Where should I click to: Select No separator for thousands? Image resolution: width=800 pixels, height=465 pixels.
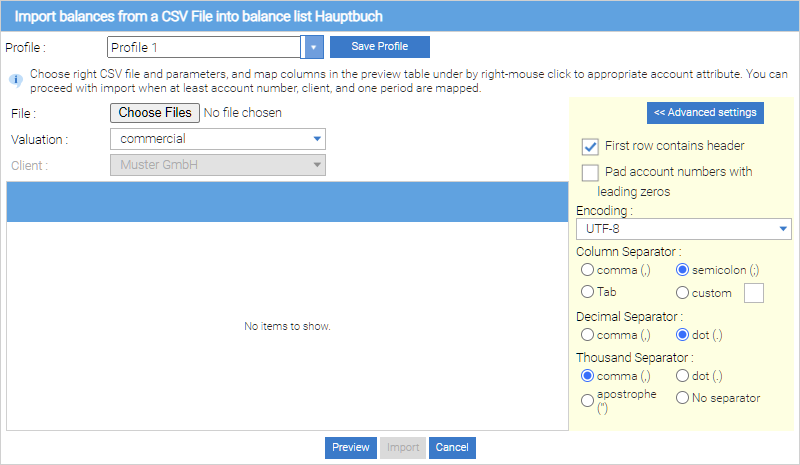pos(683,398)
